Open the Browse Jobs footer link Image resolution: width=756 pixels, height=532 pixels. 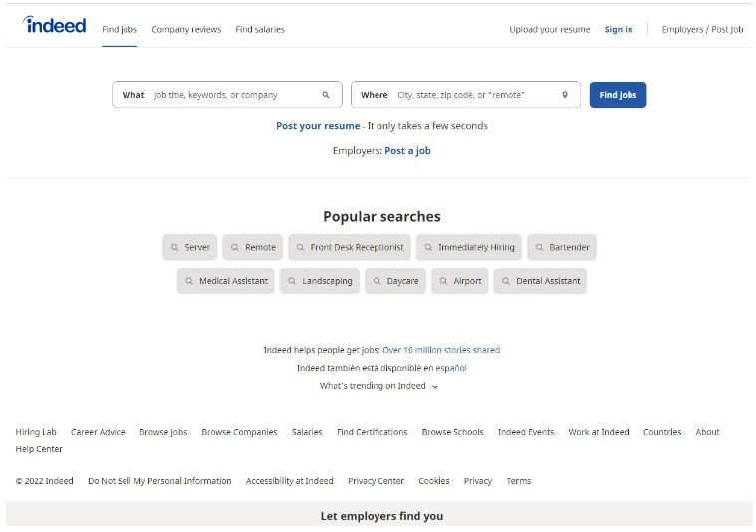click(163, 432)
